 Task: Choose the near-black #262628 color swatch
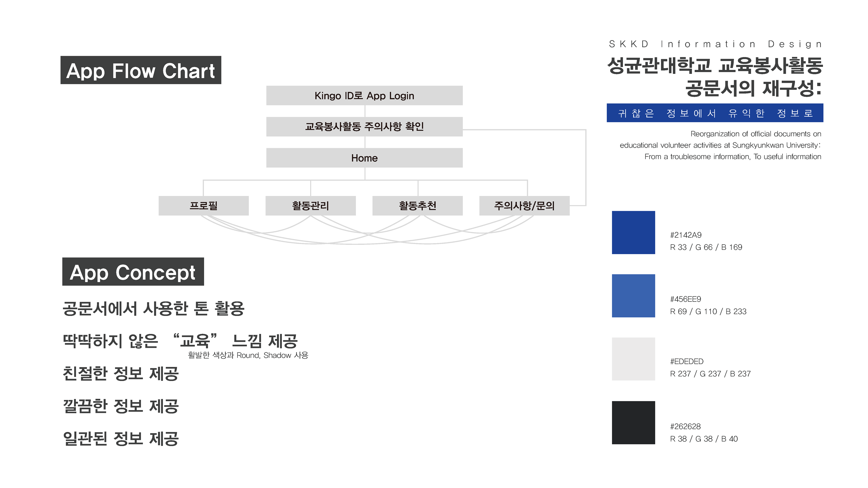[633, 422]
